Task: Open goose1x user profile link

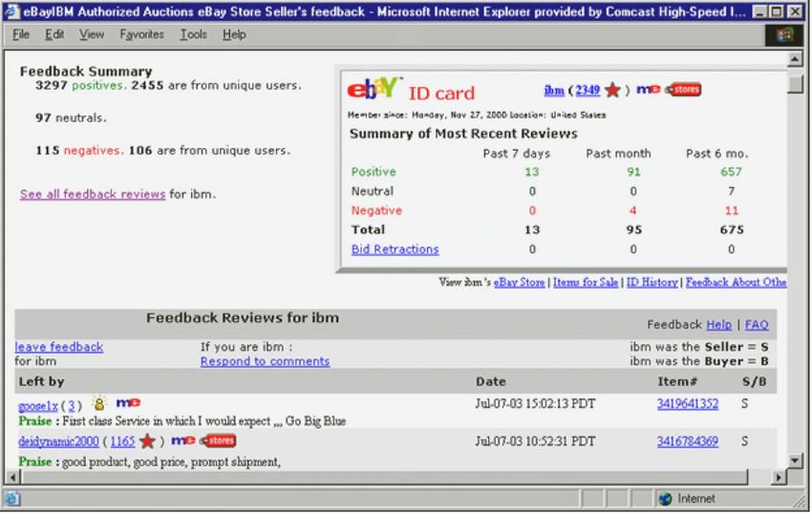Action: pos(38,406)
